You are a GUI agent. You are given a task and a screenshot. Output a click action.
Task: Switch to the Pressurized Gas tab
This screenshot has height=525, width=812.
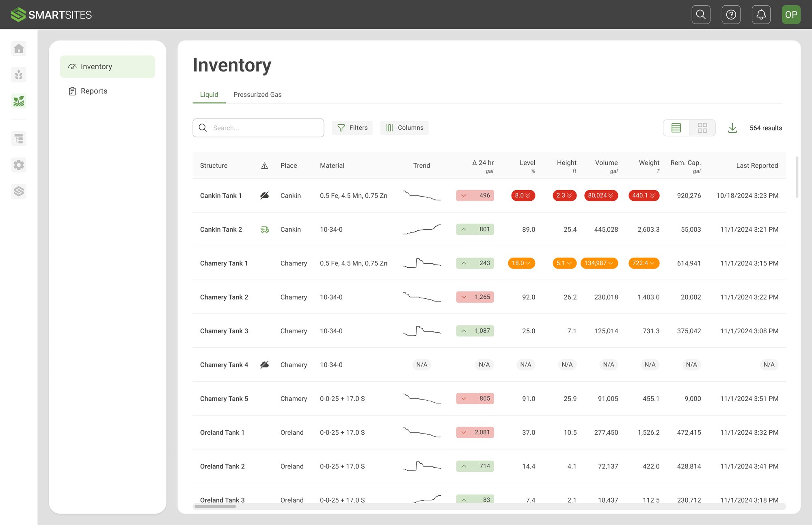[x=257, y=94]
